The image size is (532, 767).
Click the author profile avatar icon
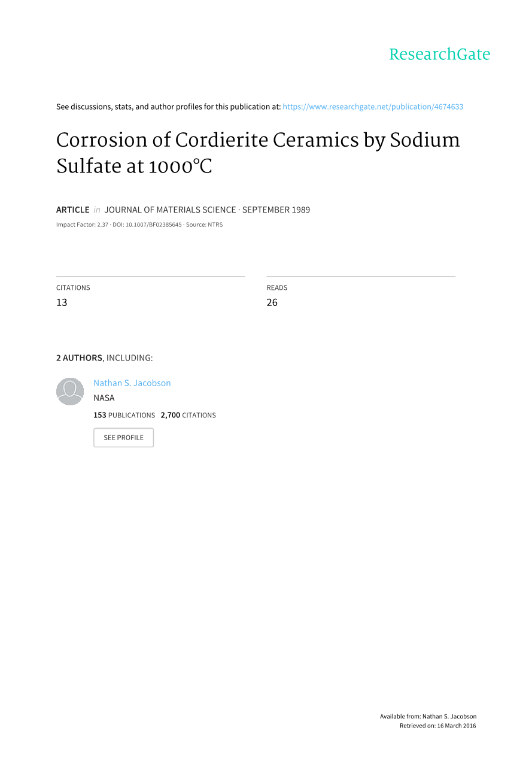(70, 392)
